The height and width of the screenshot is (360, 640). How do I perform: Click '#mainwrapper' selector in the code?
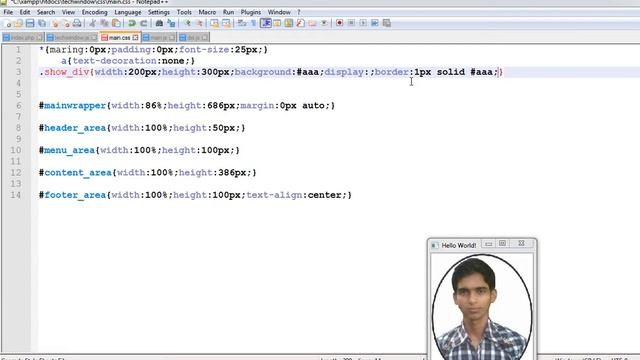pos(73,106)
